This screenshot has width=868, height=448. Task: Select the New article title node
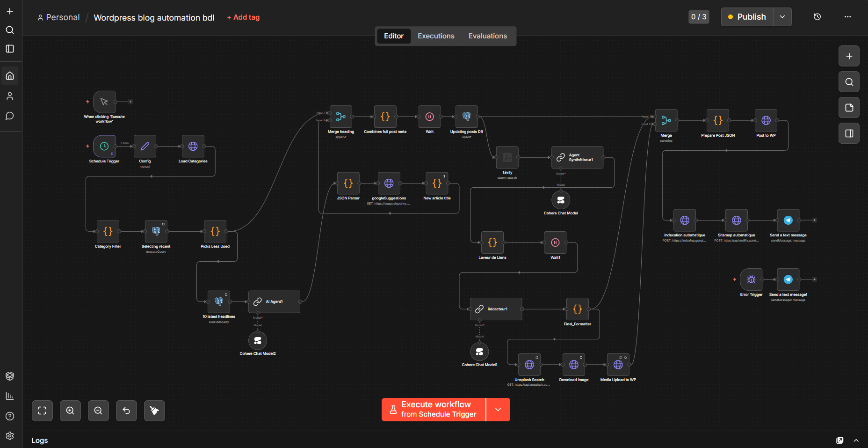tap(437, 183)
